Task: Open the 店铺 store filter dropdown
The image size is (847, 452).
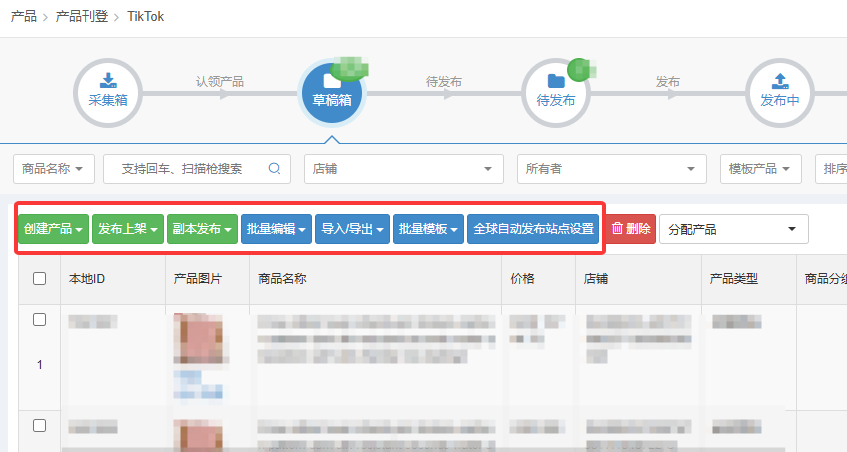Action: (x=403, y=169)
